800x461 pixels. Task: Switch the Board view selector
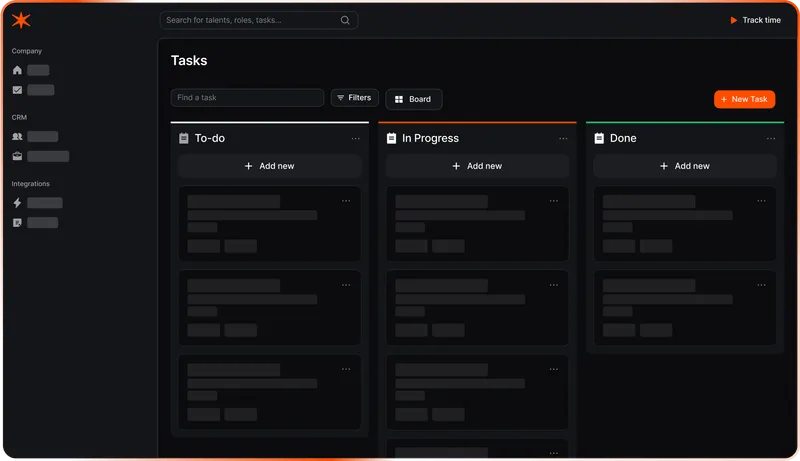[414, 99]
